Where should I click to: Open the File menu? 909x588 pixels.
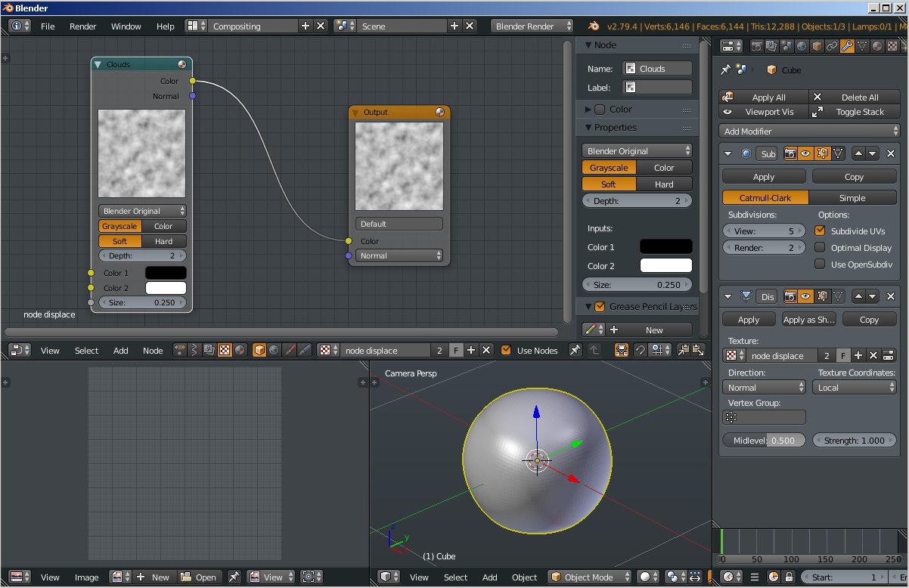pyautogui.click(x=48, y=26)
